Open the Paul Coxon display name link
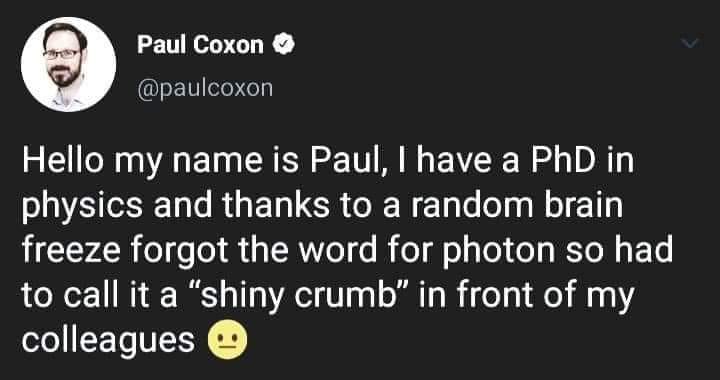 click(x=200, y=45)
